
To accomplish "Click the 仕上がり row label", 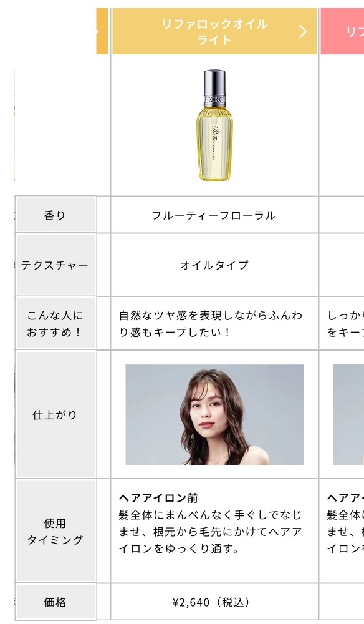I will coord(55,415).
